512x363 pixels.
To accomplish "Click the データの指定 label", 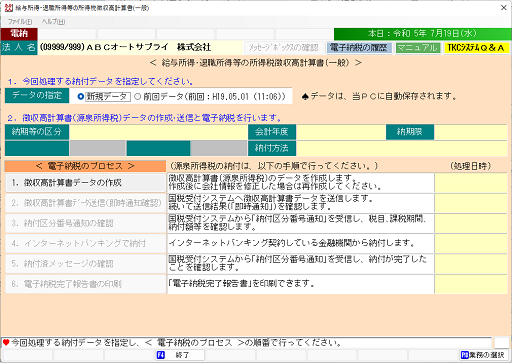I will point(37,96).
